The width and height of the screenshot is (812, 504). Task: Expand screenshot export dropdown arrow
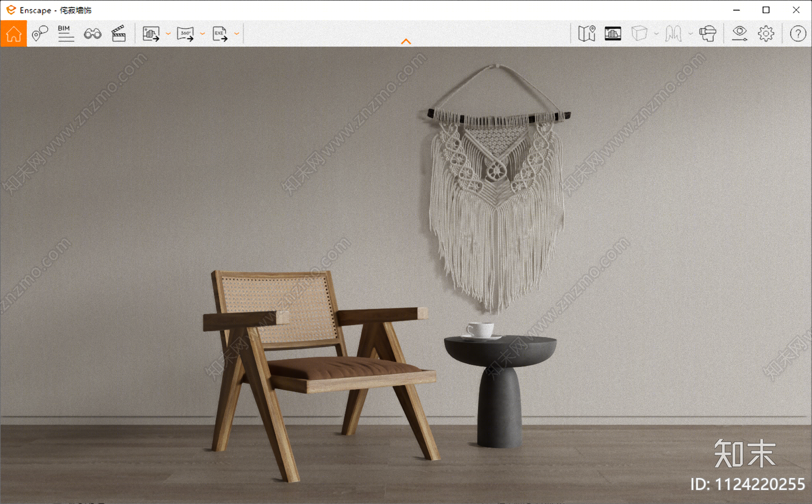pyautogui.click(x=168, y=34)
